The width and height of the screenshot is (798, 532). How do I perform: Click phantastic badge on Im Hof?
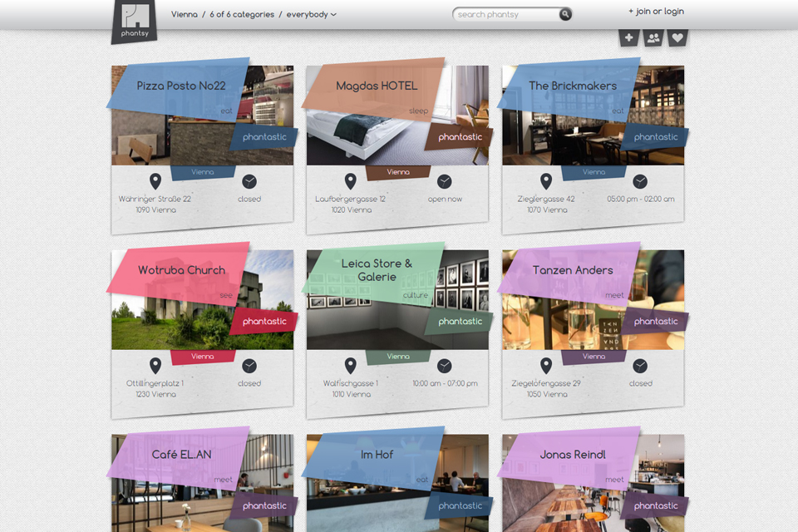(460, 505)
